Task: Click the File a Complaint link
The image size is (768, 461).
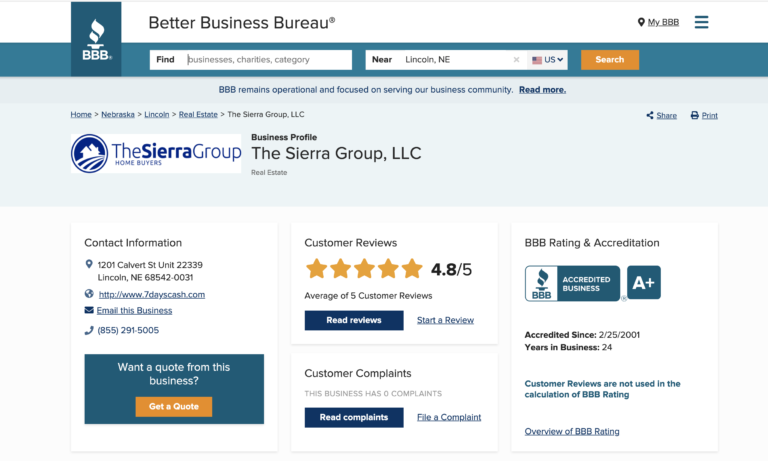Action: click(449, 417)
